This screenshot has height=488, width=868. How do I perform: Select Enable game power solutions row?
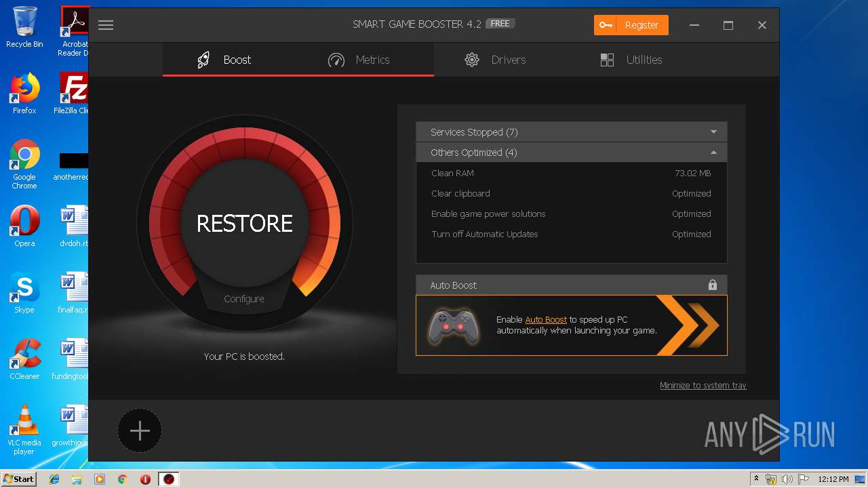pos(571,213)
